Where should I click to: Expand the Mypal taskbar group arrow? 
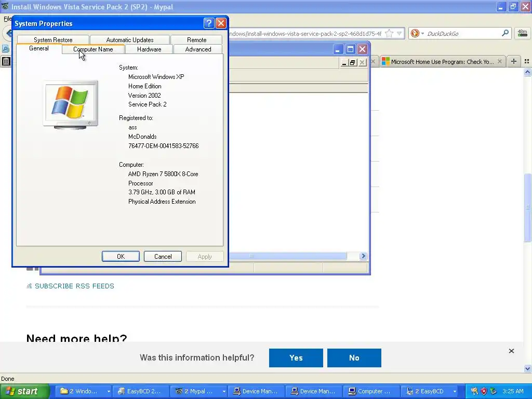coord(224,392)
